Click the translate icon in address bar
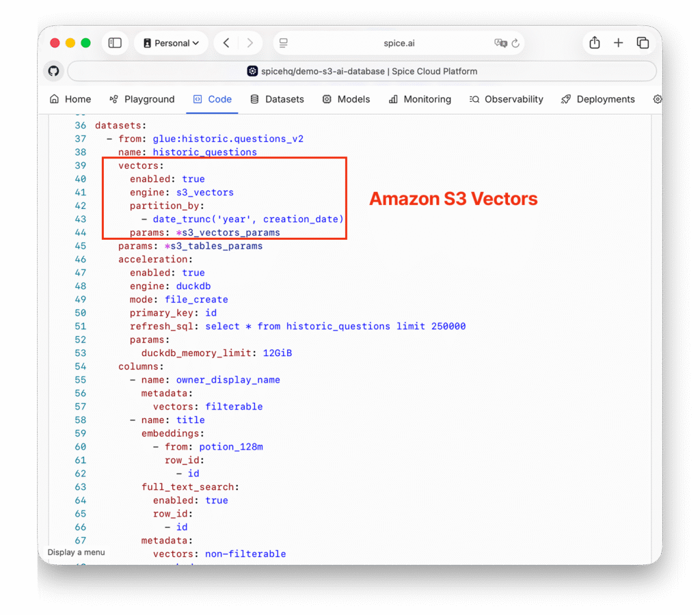 coord(500,43)
